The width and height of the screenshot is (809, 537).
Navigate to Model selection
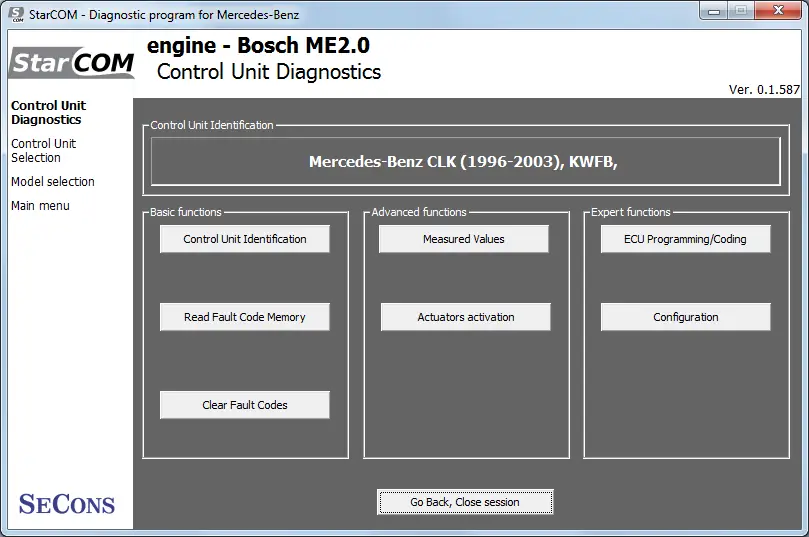click(53, 182)
